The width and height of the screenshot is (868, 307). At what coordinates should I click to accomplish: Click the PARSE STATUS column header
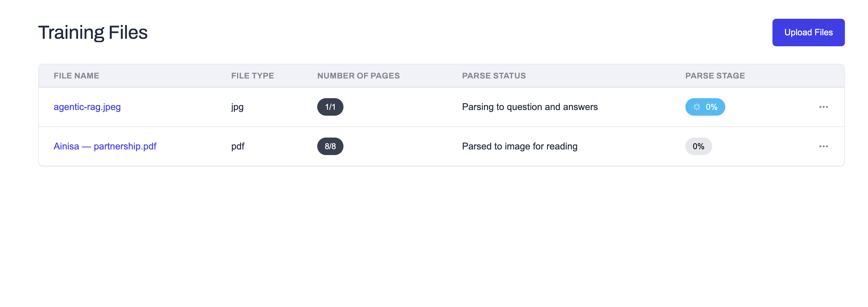494,76
